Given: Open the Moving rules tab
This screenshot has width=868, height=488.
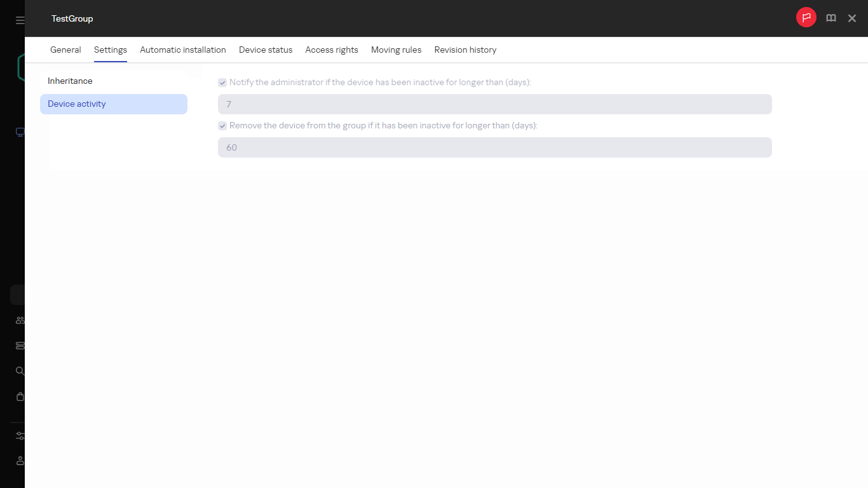Looking at the screenshot, I should [x=396, y=50].
